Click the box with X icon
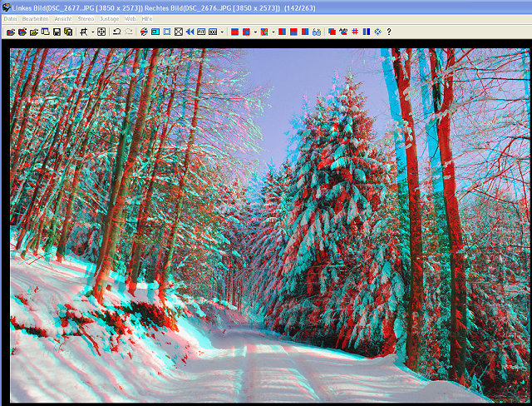The image size is (532, 406). [x=178, y=32]
